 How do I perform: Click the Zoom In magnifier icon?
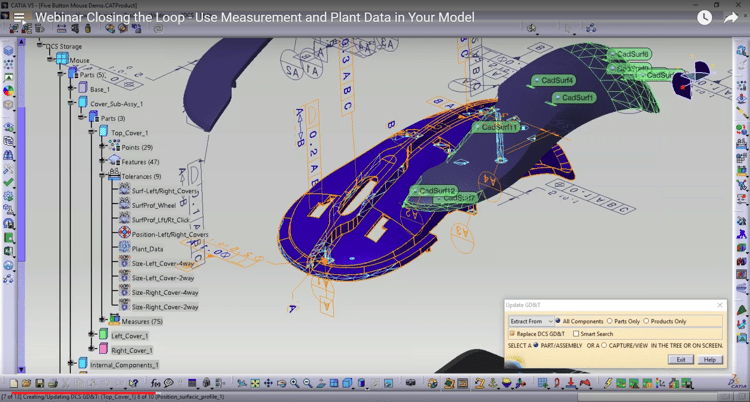pyautogui.click(x=295, y=383)
